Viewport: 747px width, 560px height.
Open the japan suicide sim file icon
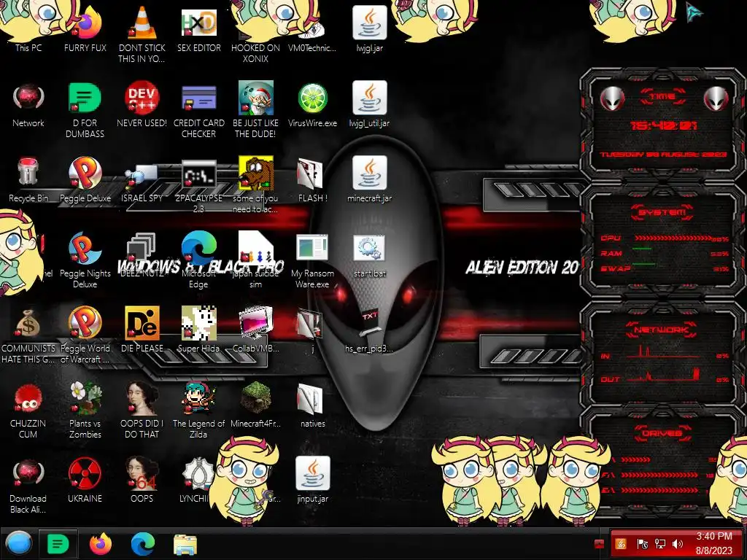point(256,260)
